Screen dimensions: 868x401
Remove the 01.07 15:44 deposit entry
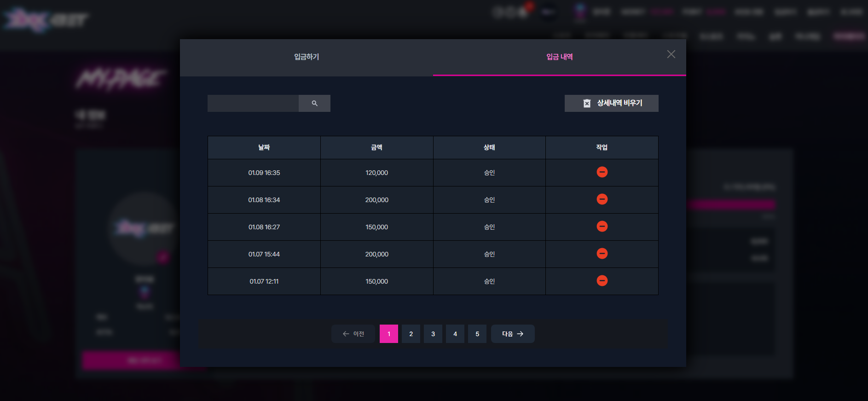point(602,254)
